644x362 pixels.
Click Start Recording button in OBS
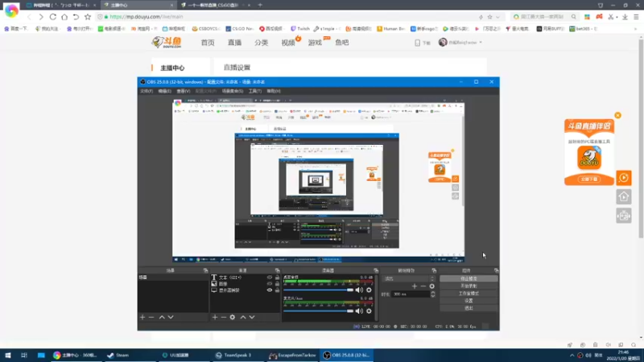click(469, 286)
